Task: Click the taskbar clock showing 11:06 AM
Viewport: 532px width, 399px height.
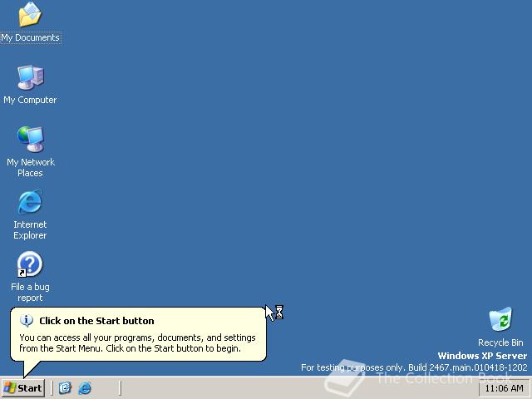Action: click(x=505, y=388)
